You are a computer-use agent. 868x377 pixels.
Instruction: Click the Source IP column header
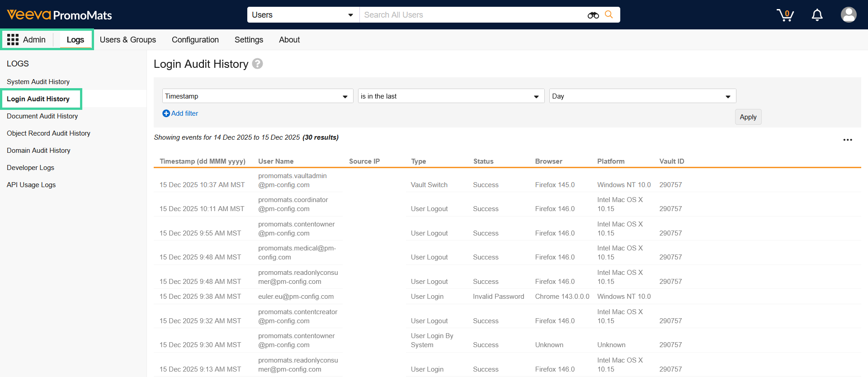(x=364, y=161)
